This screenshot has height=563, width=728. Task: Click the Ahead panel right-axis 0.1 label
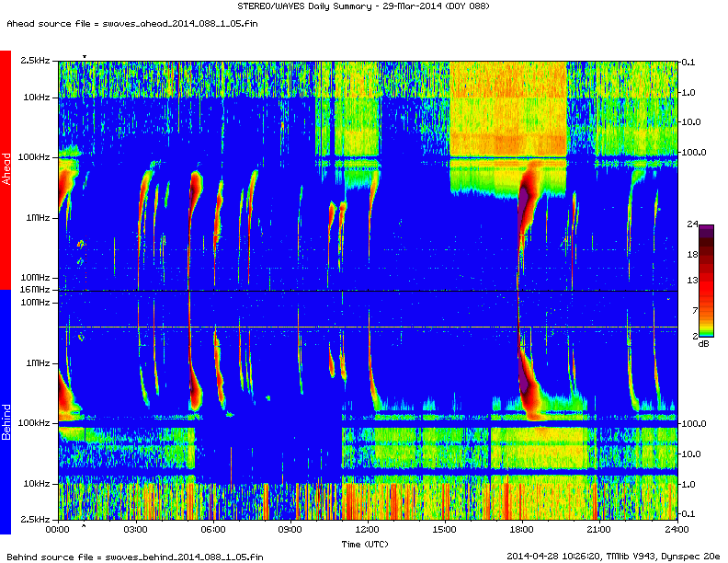(x=688, y=63)
